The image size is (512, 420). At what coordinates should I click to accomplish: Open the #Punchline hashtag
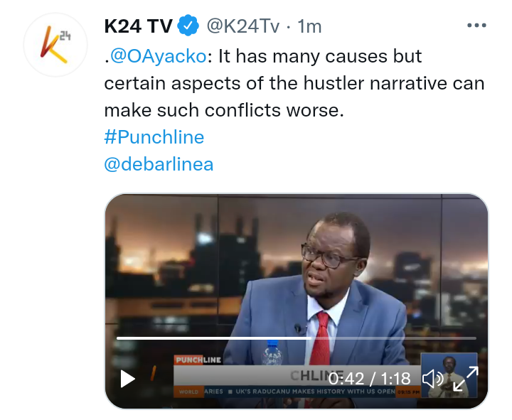coord(154,137)
